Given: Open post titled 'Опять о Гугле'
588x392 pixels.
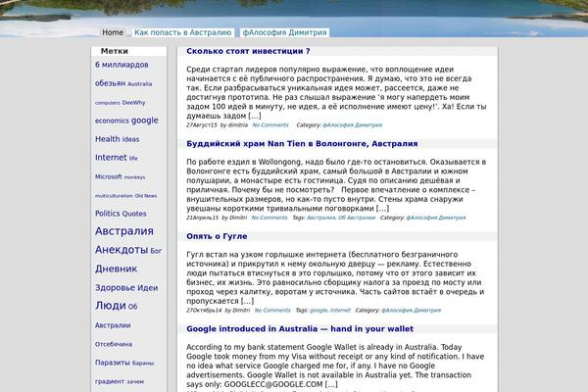Looking at the screenshot, I should tap(217, 236).
